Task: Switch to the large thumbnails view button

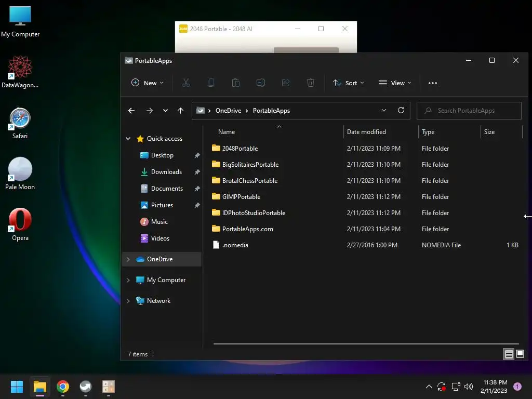Action: [520, 354]
